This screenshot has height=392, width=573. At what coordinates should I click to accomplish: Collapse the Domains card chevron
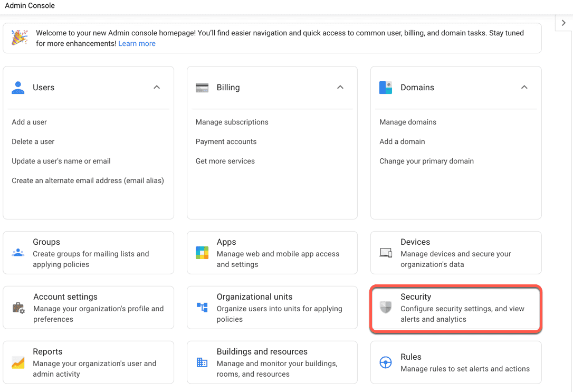click(x=524, y=88)
